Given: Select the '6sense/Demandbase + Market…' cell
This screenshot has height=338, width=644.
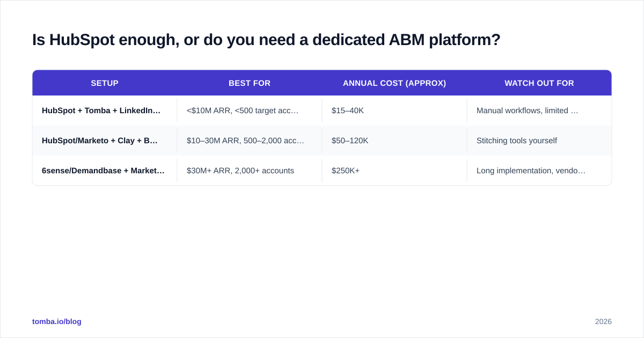Looking at the screenshot, I should point(105,171).
